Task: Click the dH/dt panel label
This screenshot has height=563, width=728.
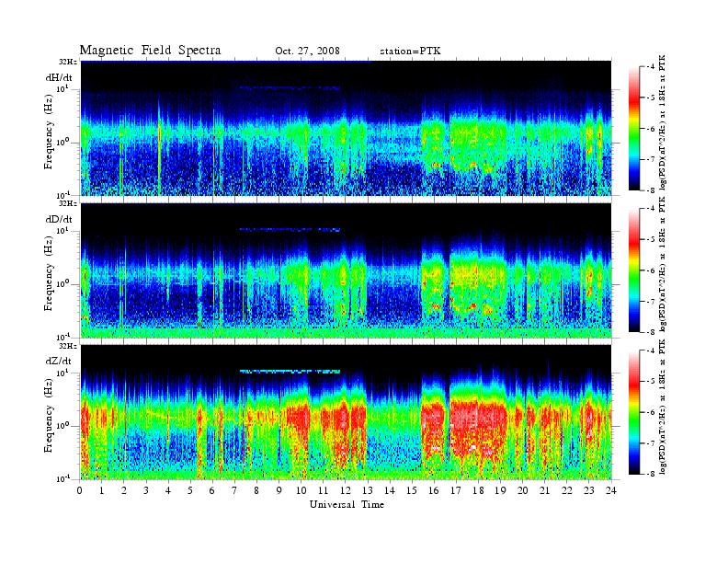Action: [59, 78]
